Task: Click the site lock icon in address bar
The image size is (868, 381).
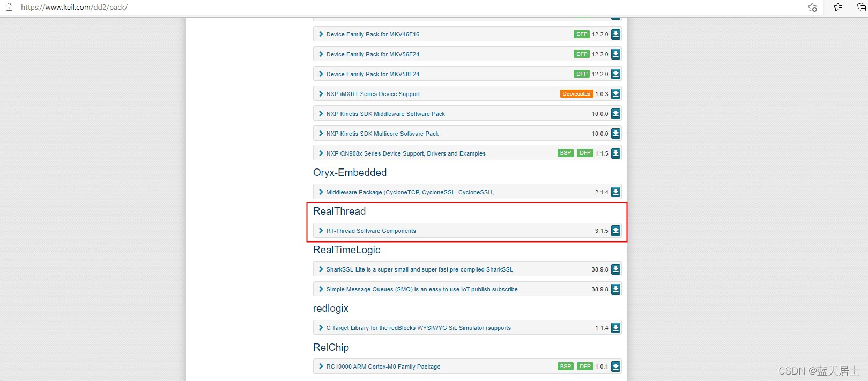Action: [x=9, y=8]
